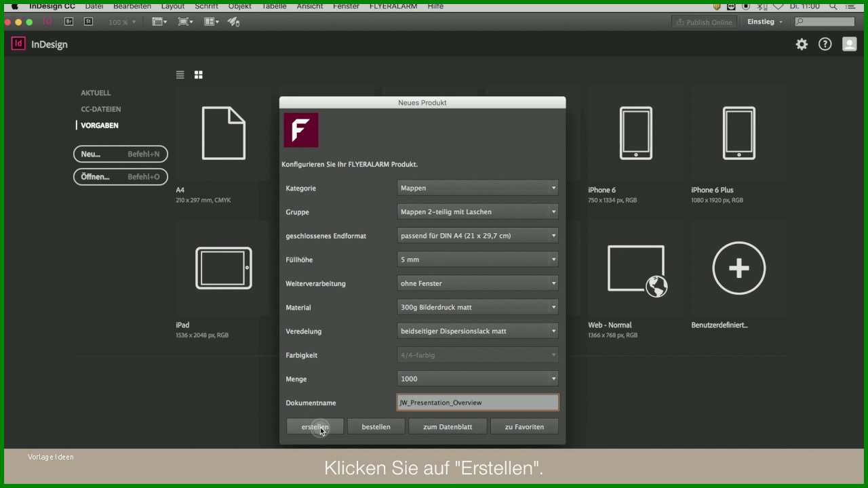Click the GPU performance rocket icon
The height and width of the screenshot is (488, 868).
[233, 22]
